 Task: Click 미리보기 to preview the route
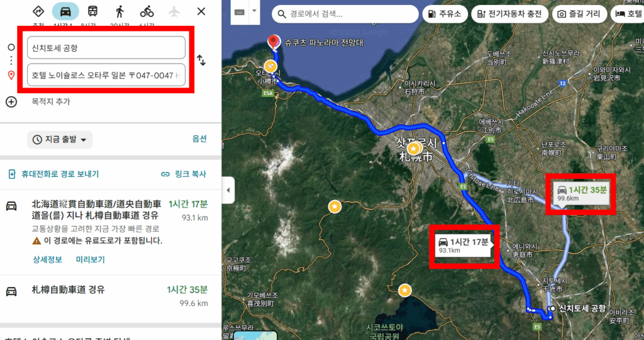point(91,259)
